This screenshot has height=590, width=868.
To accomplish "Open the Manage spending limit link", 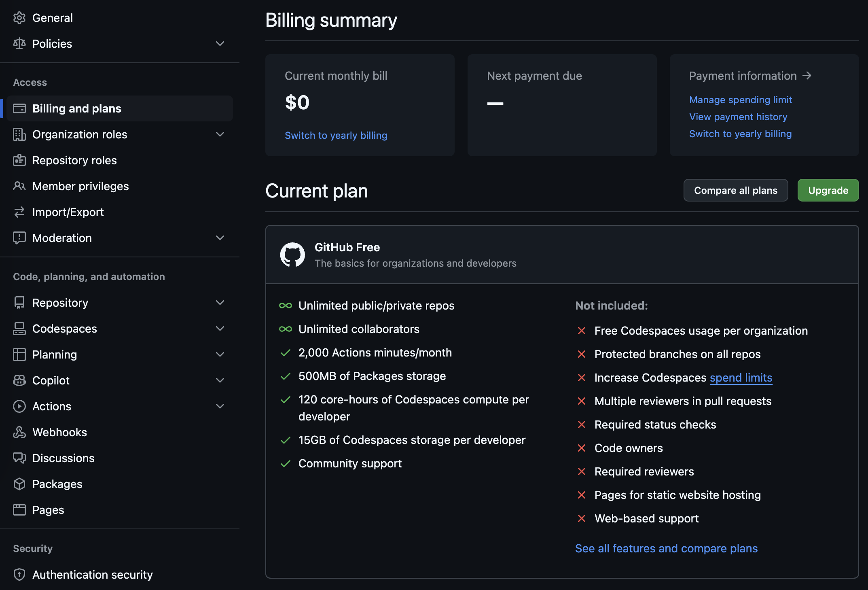I will click(x=740, y=100).
